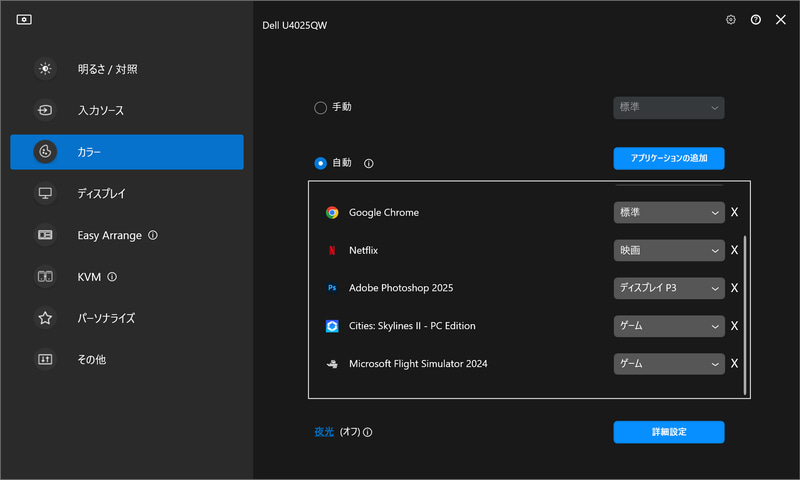Image resolution: width=800 pixels, height=480 pixels.
Task: Remove Google Chrome from the application list
Action: coord(734,213)
